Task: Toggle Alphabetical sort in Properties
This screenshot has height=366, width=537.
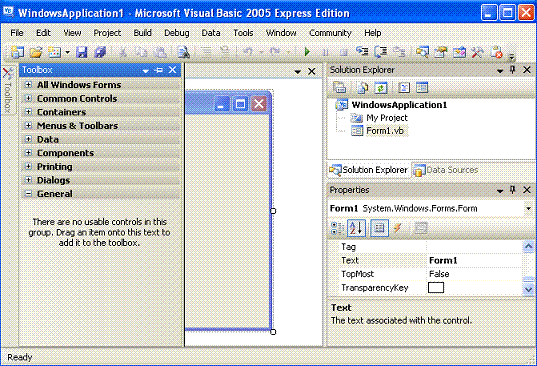Action: pyautogui.click(x=356, y=228)
